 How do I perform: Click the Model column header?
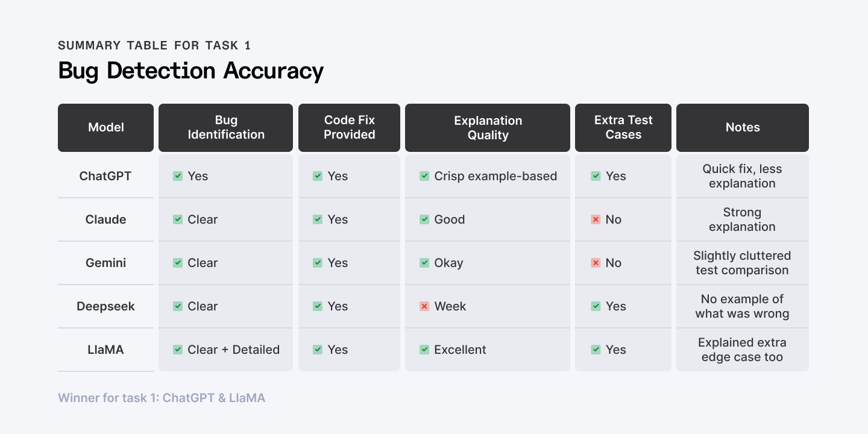pyautogui.click(x=106, y=128)
